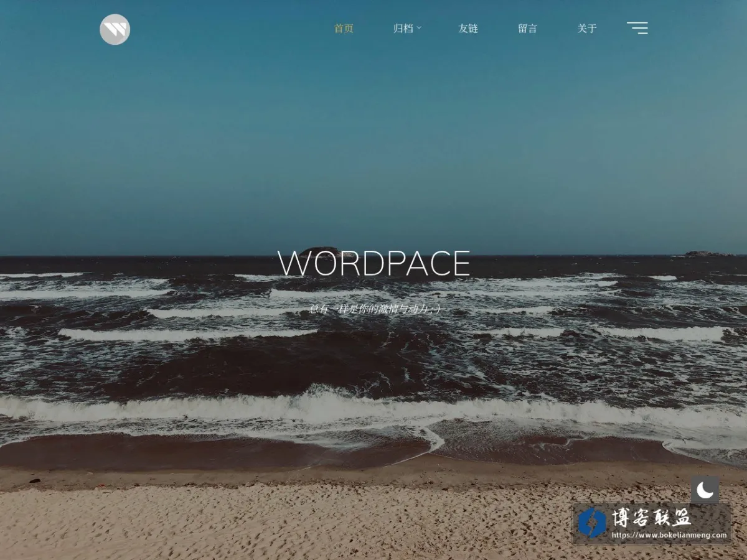Open the hamburger menu icon
This screenshot has width=747, height=560.
pos(637,28)
